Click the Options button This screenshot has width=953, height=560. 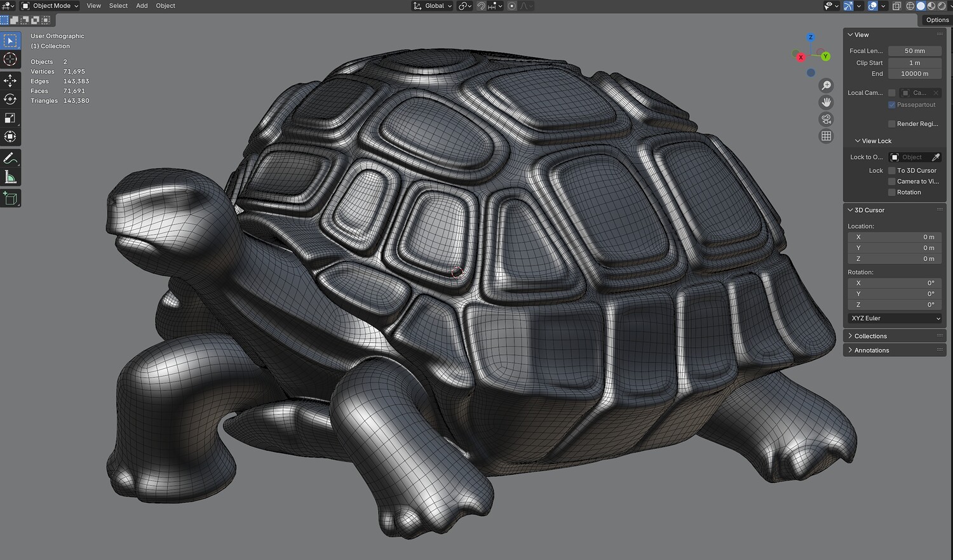[937, 20]
